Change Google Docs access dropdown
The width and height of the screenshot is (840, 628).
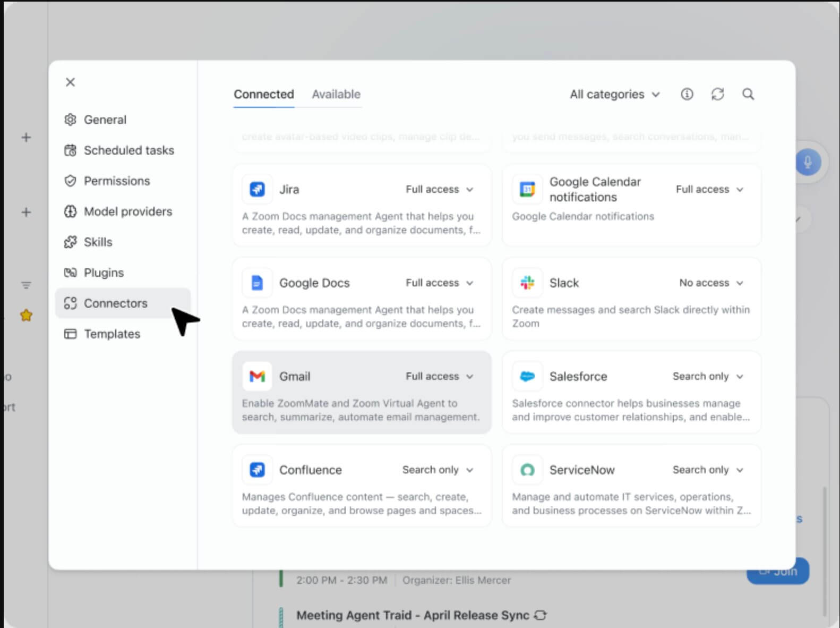439,283
